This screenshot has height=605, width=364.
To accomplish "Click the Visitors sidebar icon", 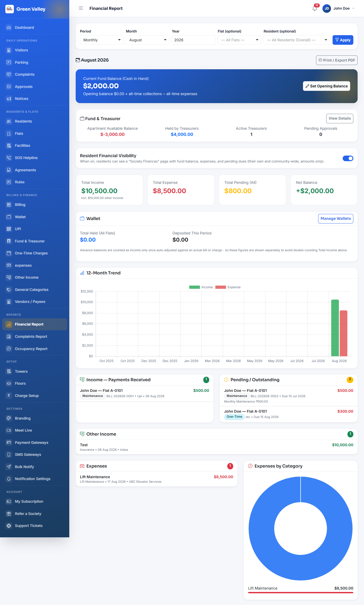I will click(x=9, y=50).
